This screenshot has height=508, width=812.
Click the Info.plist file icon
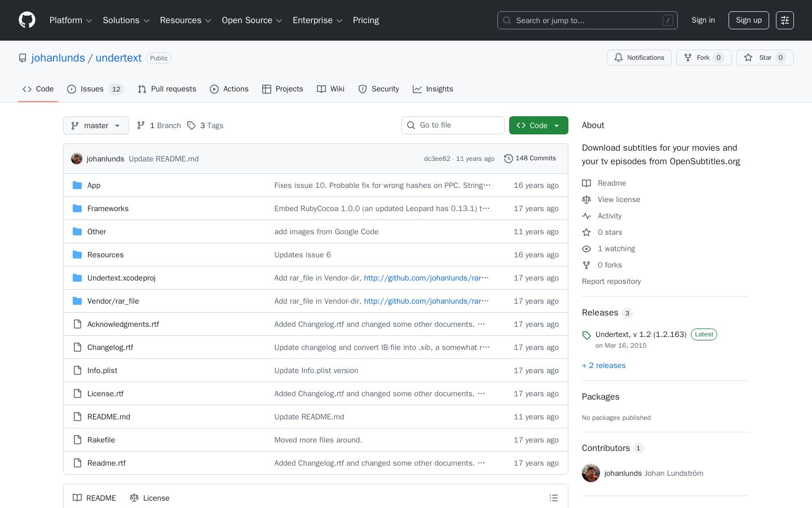point(77,370)
